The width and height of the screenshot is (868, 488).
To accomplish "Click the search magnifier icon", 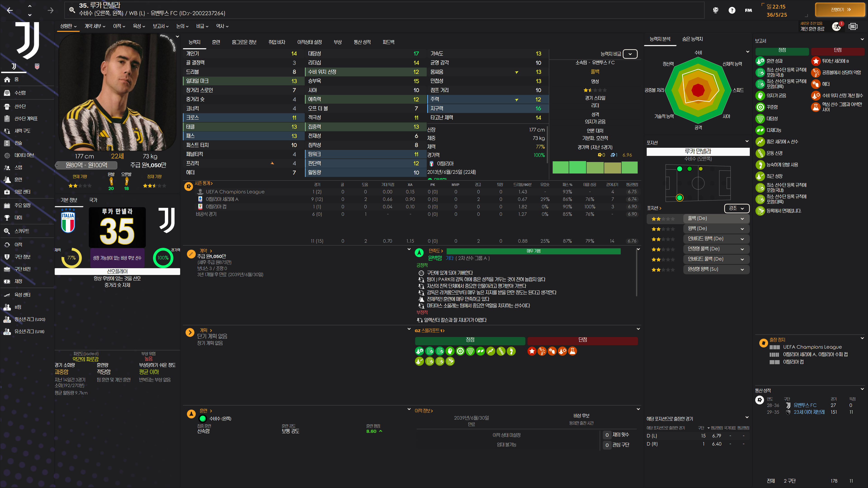I will point(72,10).
